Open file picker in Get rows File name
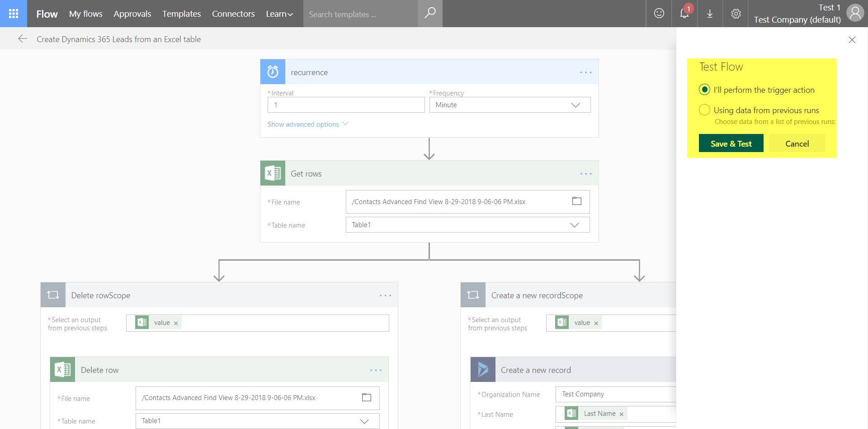The height and width of the screenshot is (429, 868). coord(577,201)
